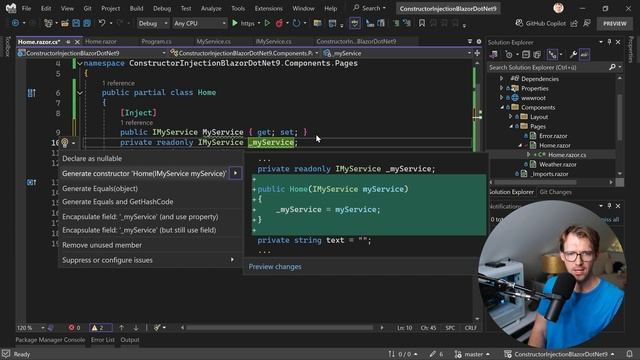Open the Output tab
This screenshot has width=640, height=360.
130,340
